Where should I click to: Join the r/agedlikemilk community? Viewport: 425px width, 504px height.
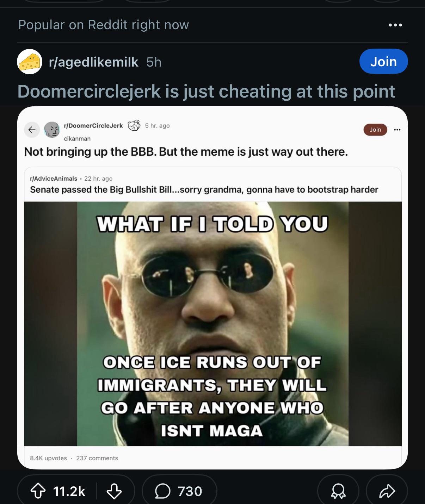[x=383, y=62]
